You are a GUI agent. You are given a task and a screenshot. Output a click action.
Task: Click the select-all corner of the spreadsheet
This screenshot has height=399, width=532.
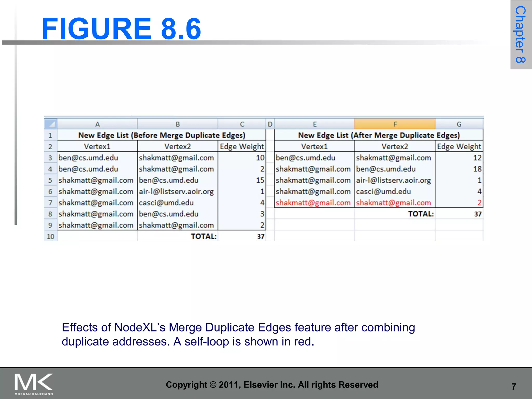[51, 124]
